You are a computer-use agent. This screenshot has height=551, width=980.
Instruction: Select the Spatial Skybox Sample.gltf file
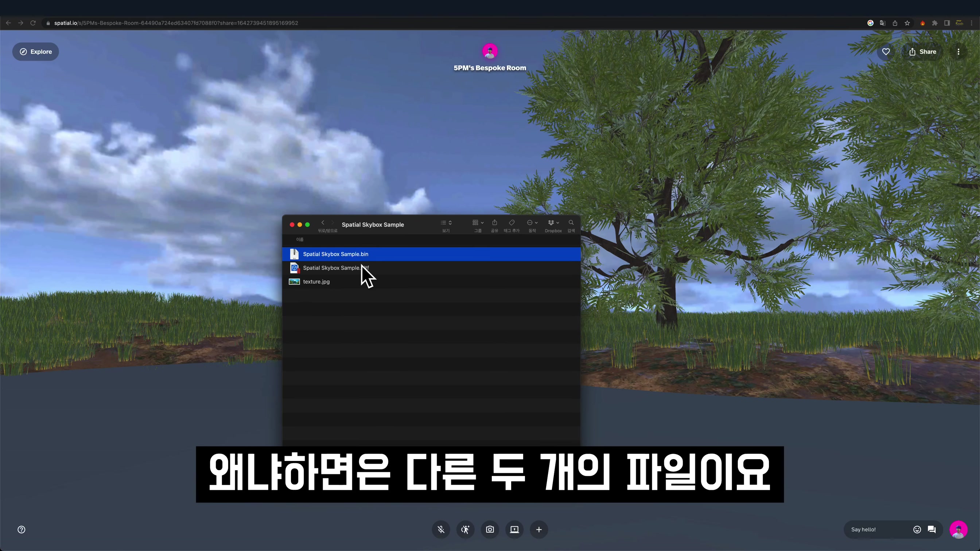[431, 268]
